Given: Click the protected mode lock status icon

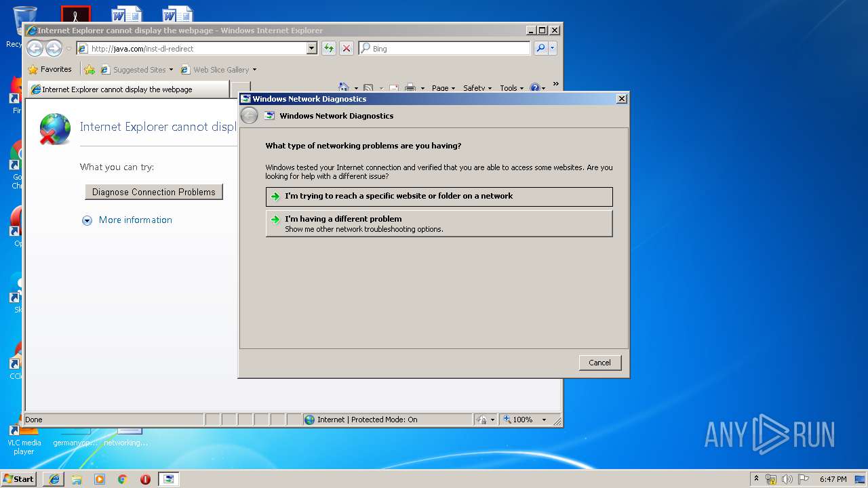Looking at the screenshot, I should (481, 420).
